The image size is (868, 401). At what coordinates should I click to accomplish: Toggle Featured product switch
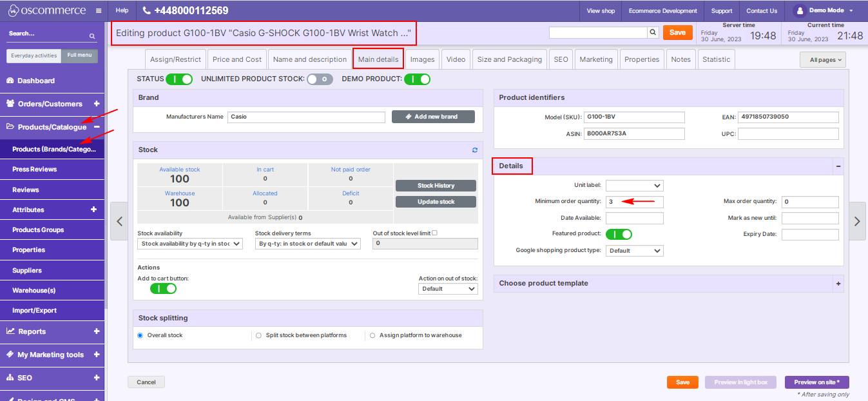pyautogui.click(x=619, y=234)
